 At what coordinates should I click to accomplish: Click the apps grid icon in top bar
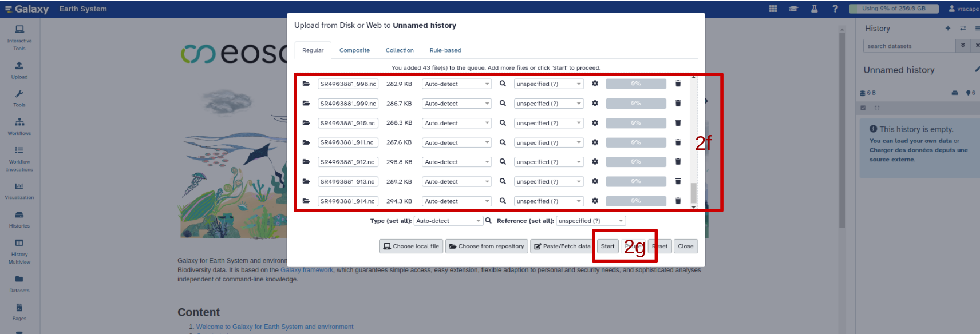tap(773, 9)
